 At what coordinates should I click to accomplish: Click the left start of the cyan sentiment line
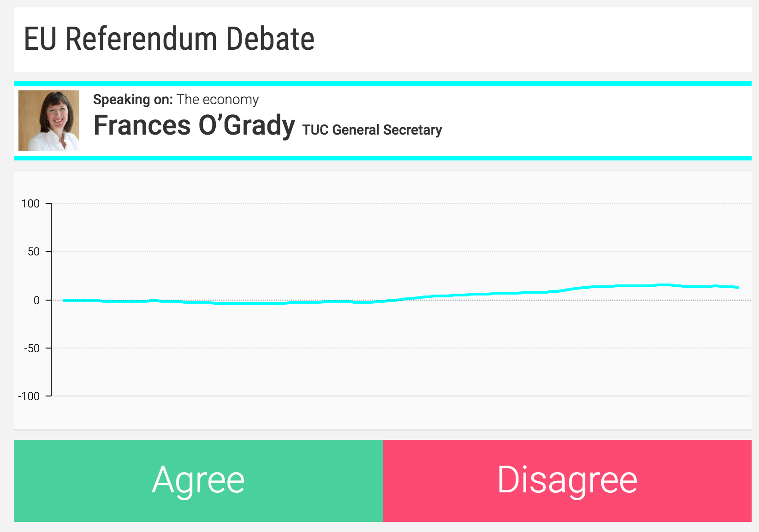tap(64, 301)
